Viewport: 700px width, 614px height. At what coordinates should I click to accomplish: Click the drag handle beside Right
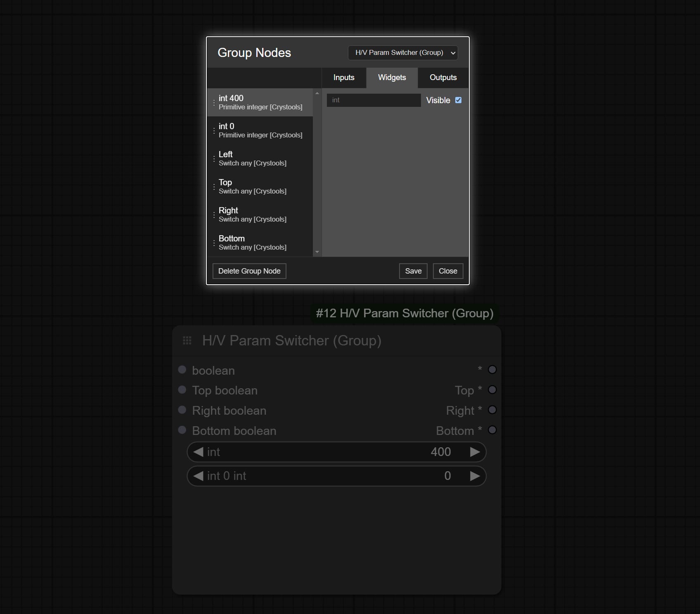[214, 215]
